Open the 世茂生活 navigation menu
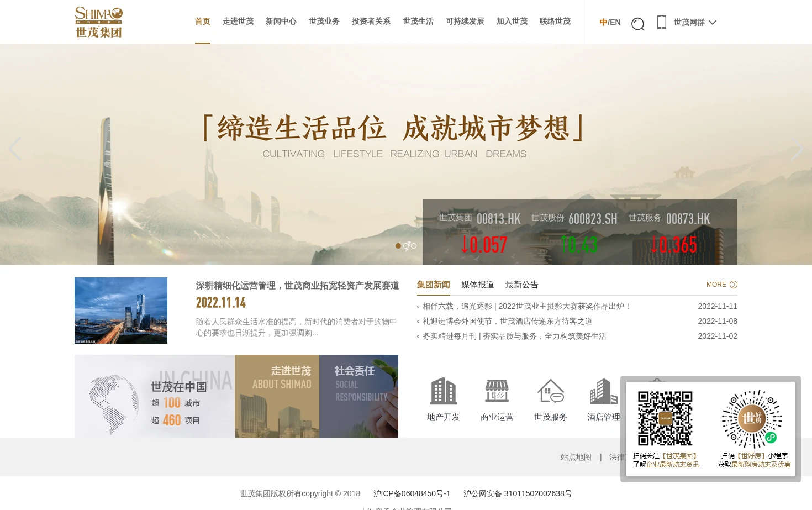812x510 pixels. (418, 22)
